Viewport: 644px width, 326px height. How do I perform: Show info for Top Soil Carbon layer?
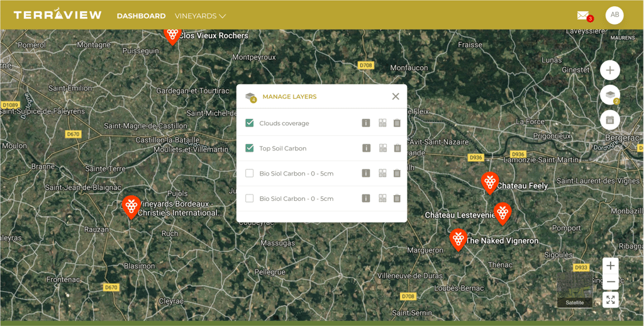366,148
